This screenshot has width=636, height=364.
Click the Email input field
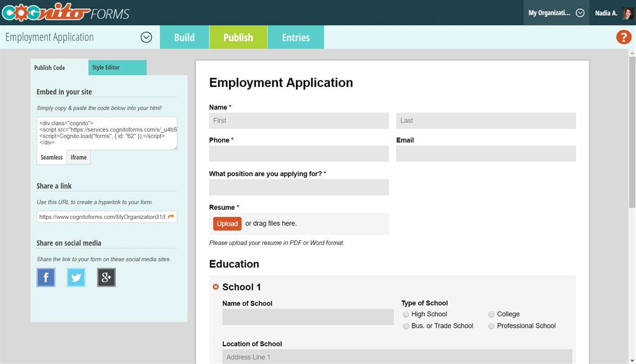(x=486, y=154)
